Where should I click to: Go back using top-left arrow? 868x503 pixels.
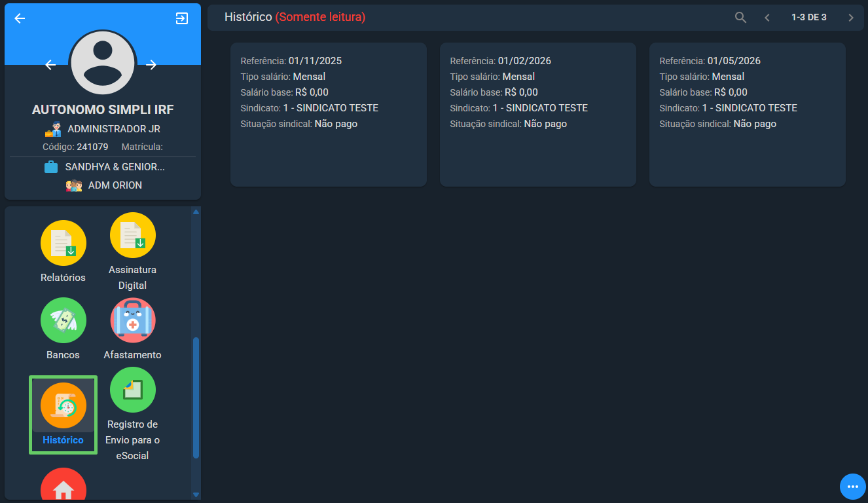[20, 18]
